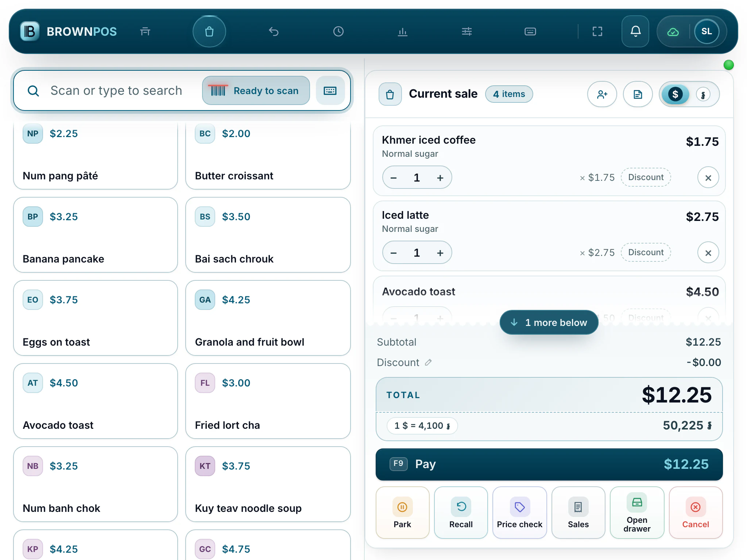Open the cash drawer
Image resolution: width=747 pixels, height=560 pixels.
tap(637, 513)
